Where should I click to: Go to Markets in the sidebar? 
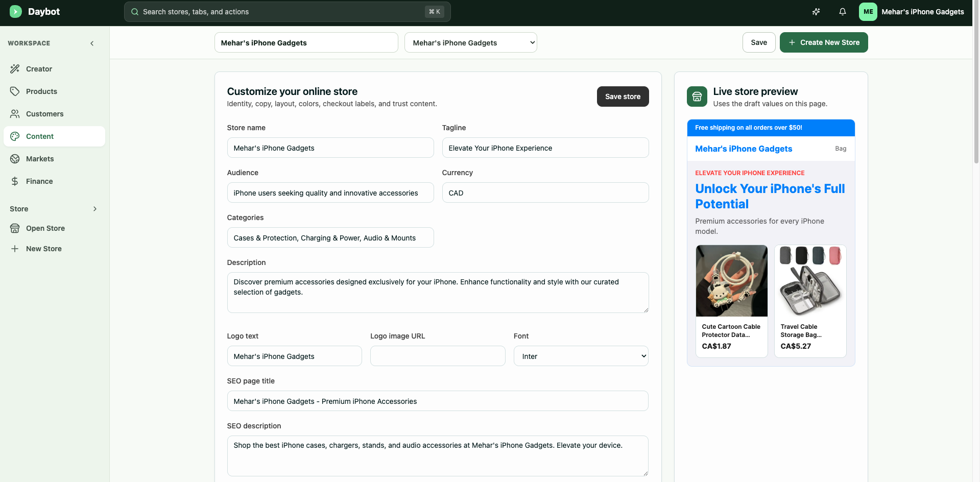click(54, 159)
